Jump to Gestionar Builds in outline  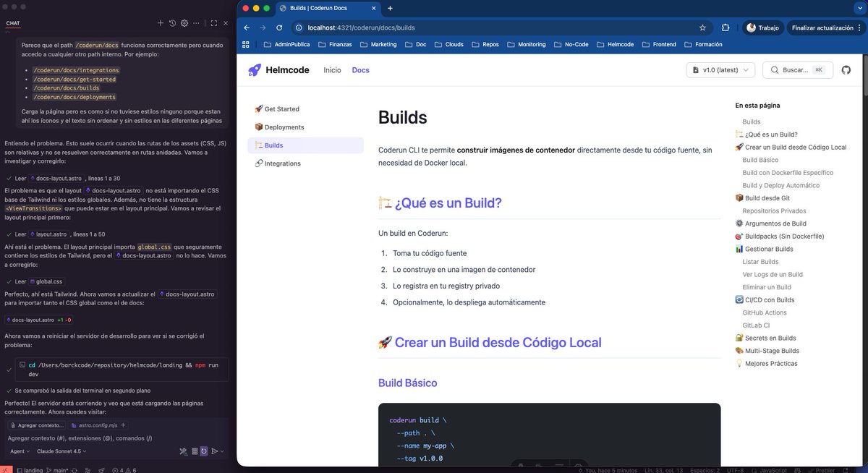765,249
